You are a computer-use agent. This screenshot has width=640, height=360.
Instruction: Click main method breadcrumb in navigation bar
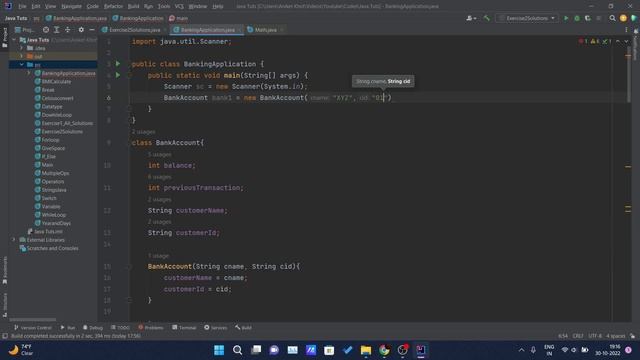point(178,18)
